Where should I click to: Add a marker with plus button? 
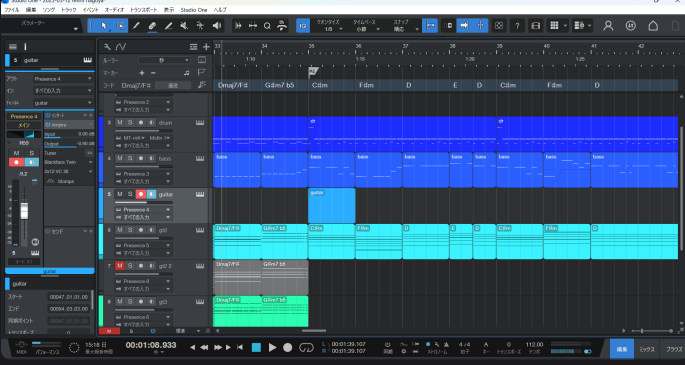coord(142,73)
